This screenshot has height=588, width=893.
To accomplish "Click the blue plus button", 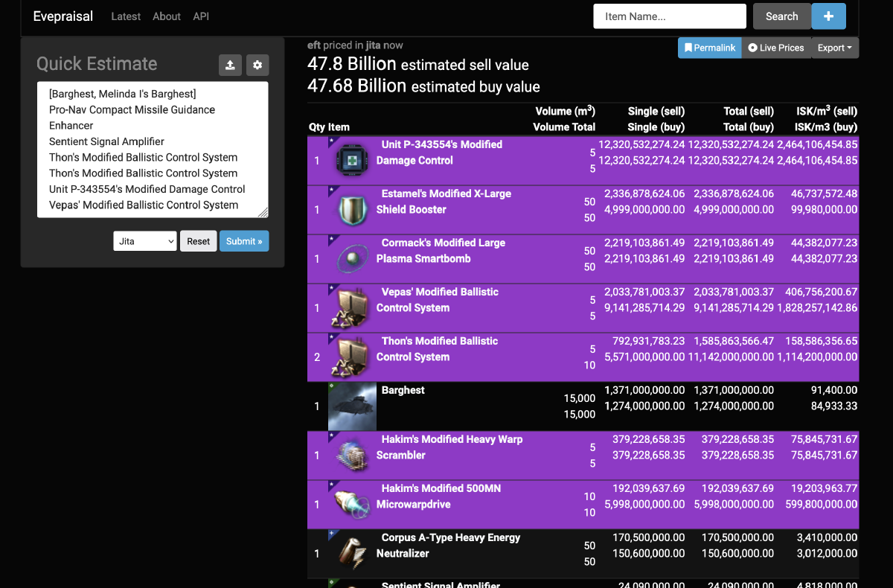I will (833, 16).
